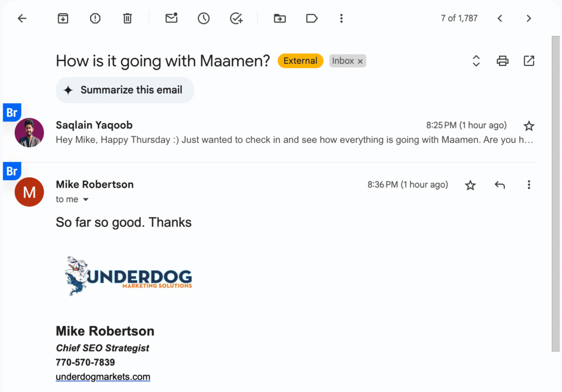This screenshot has width=562, height=392.
Task: Star Saqlain Yaqoob's message
Action: [x=529, y=126]
